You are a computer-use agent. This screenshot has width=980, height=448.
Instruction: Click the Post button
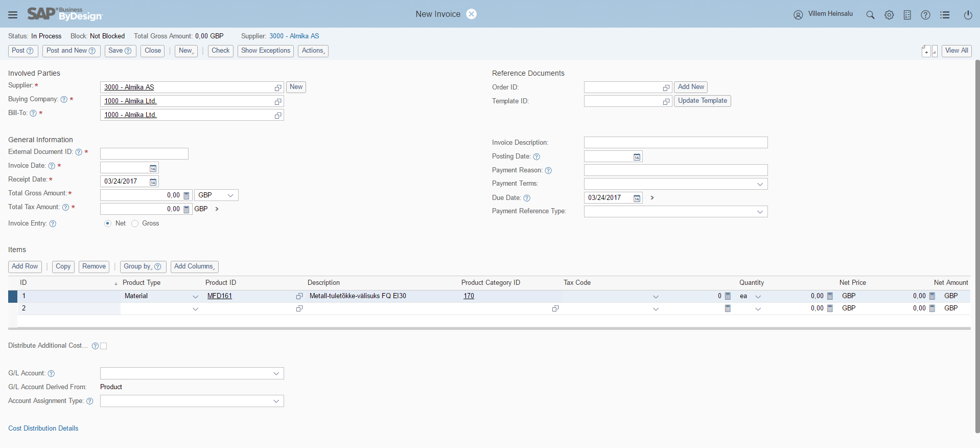[22, 51]
